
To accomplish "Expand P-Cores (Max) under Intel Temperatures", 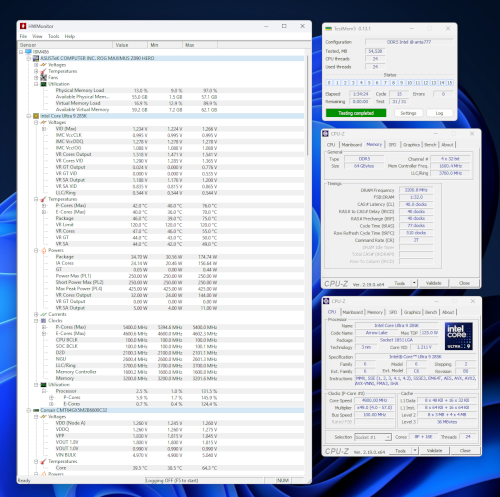I will point(44,206).
